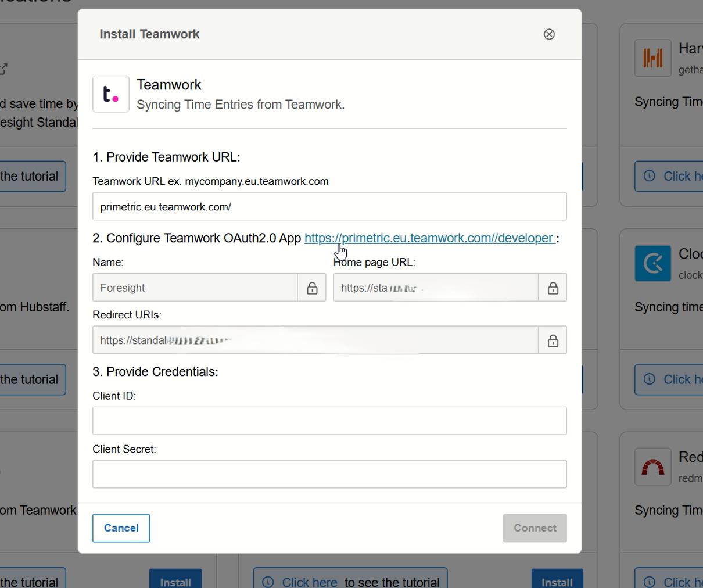Cancel the Teamwork installation

121,528
